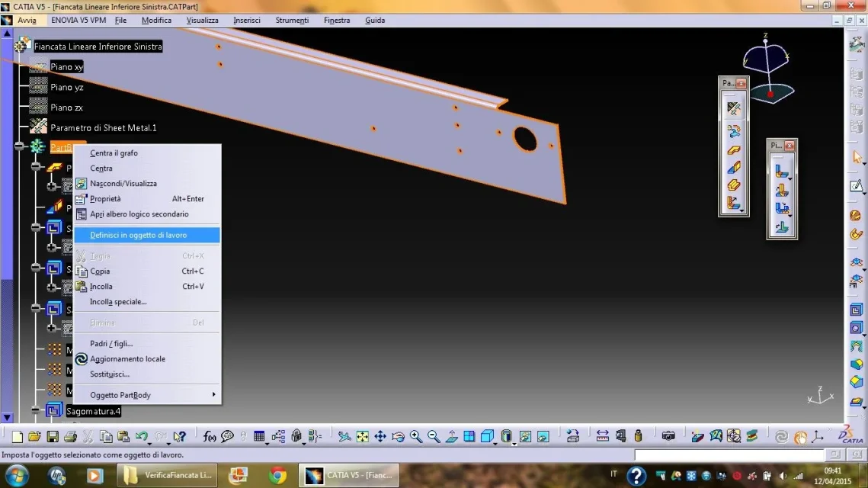Click the command input field in status bar
This screenshot has height=488, width=868.
pos(729,454)
